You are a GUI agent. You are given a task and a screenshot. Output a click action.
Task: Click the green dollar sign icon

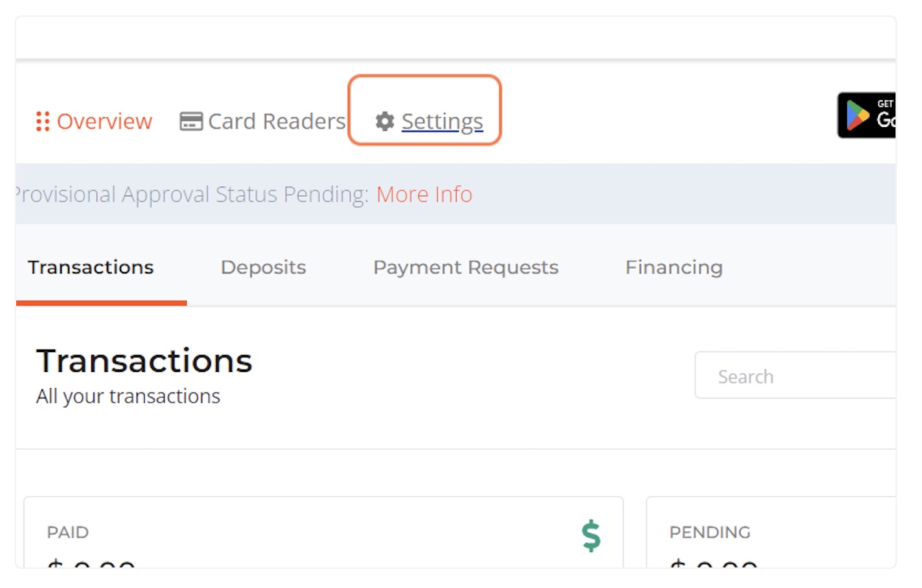[591, 536]
